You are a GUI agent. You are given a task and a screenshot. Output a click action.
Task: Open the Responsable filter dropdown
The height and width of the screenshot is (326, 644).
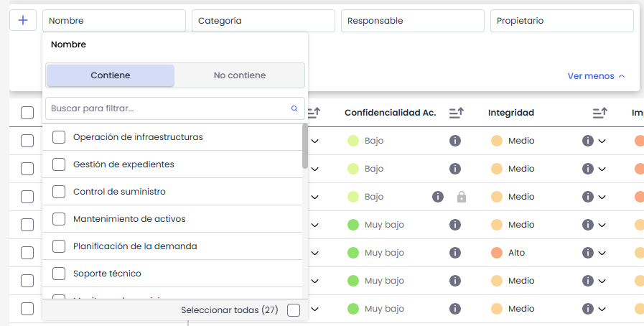tap(412, 21)
